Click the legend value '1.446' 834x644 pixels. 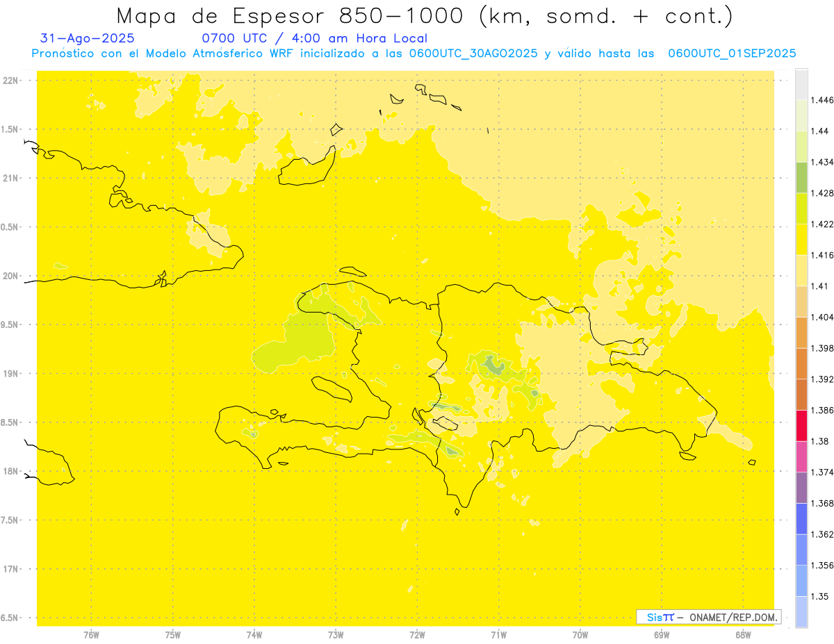pos(822,100)
